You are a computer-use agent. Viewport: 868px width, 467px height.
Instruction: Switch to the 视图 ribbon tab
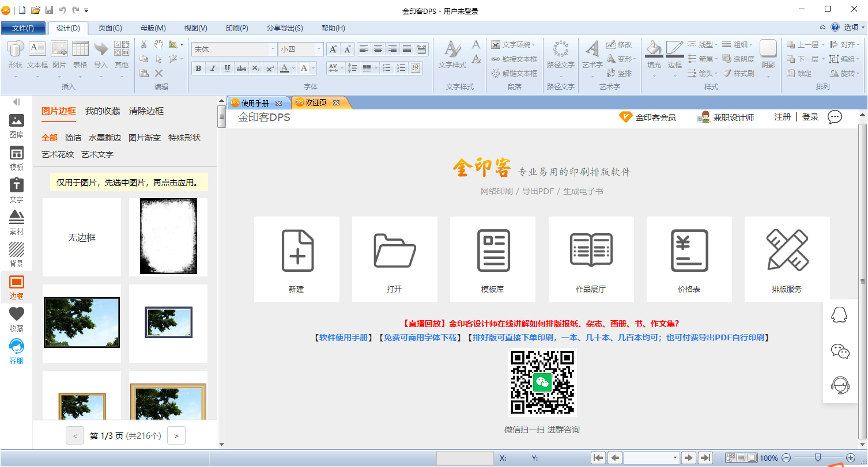pyautogui.click(x=195, y=28)
